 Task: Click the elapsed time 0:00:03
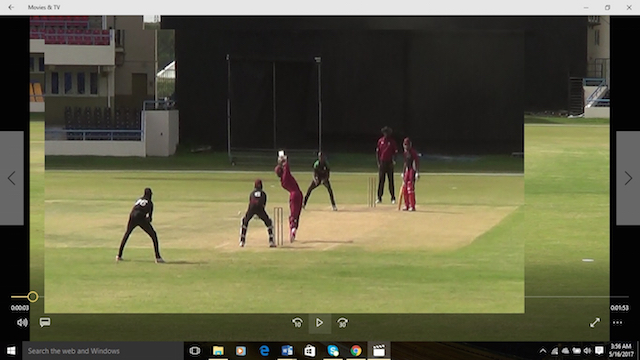(x=20, y=308)
